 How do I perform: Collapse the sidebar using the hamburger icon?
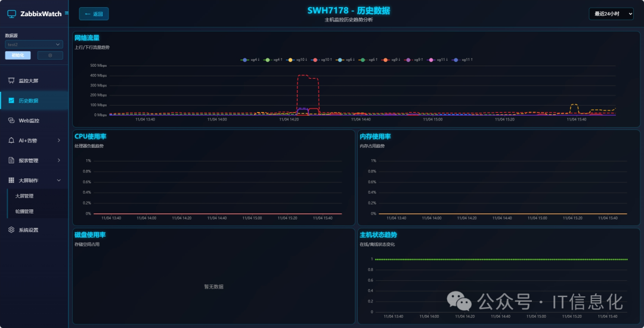[x=66, y=13]
